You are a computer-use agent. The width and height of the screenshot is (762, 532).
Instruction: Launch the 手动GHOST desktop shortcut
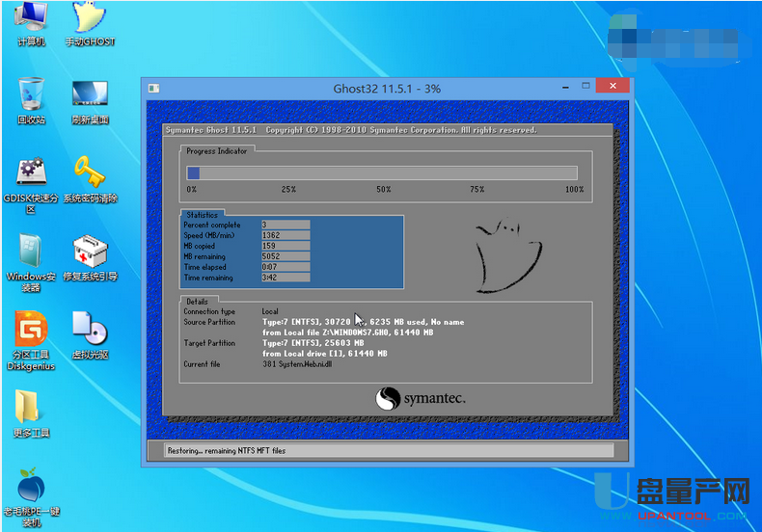pyautogui.click(x=90, y=19)
